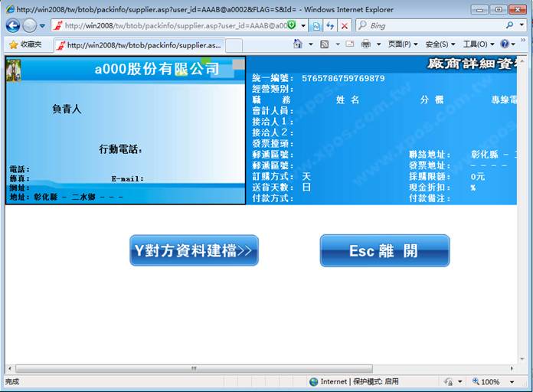
Task: Open the 收藏夾 favorites star button
Action: pyautogui.click(x=25, y=44)
